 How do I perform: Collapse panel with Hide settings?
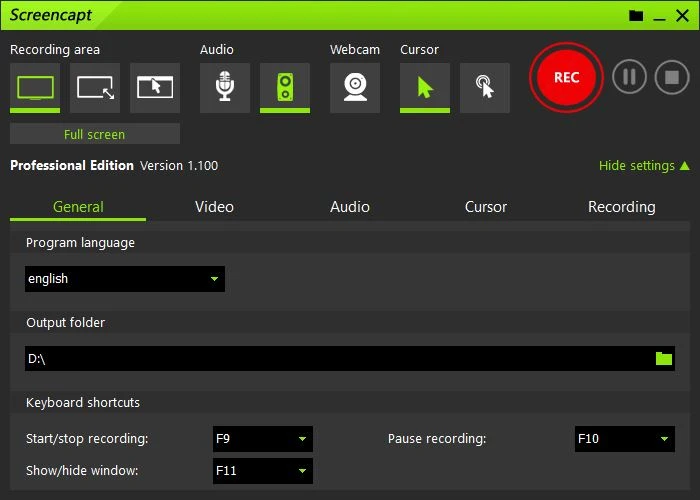pos(644,166)
